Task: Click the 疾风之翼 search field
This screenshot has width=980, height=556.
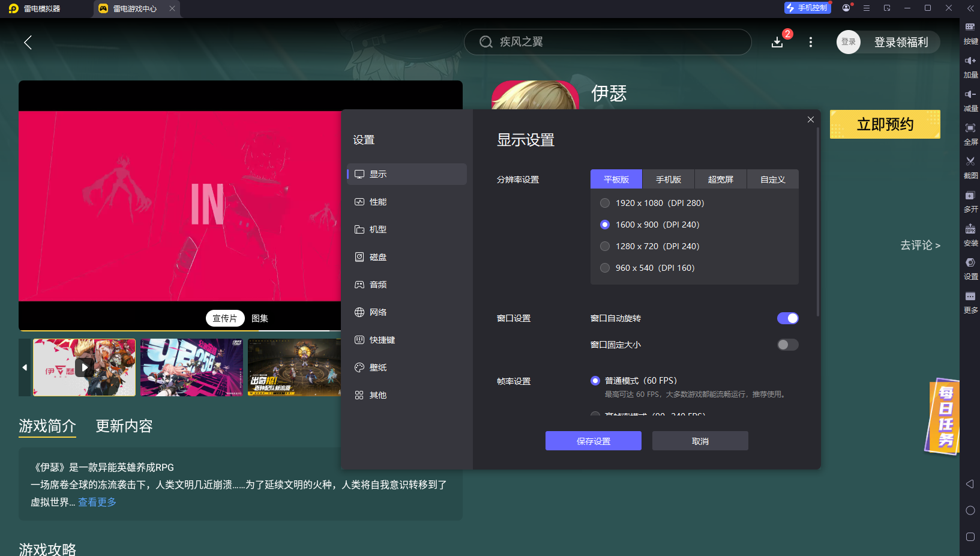Action: [x=607, y=42]
